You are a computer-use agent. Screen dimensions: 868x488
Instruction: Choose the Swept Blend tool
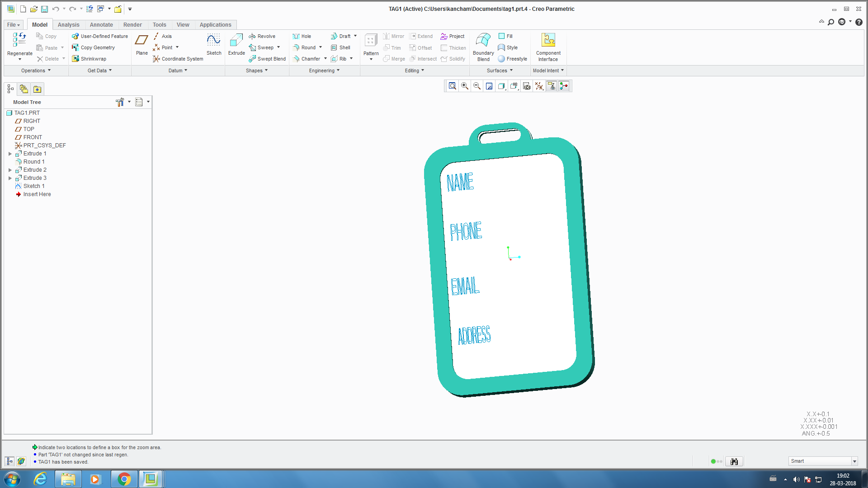267,59
